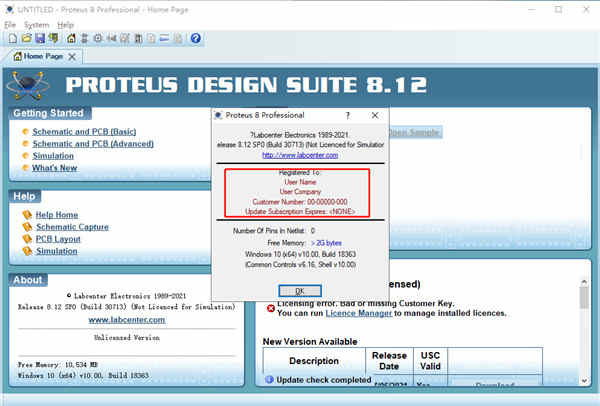Click the question mark in dialog title bar
Viewport: 600px width, 406px height.
(347, 115)
